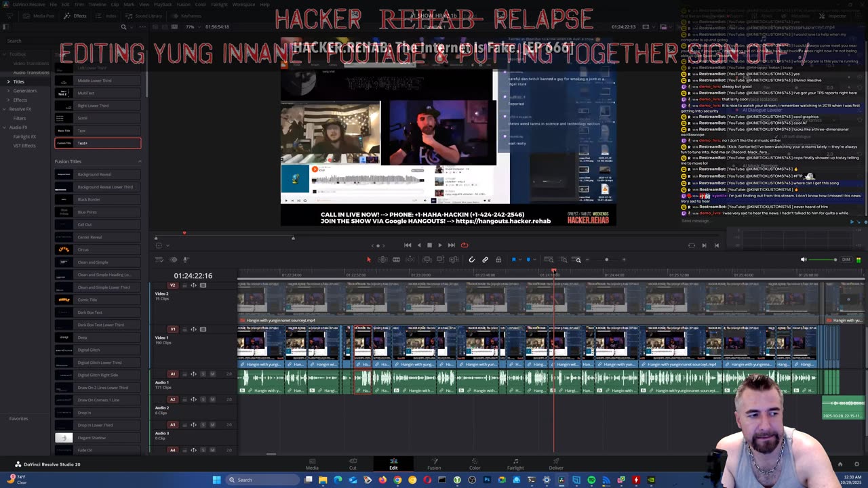Mute the Audio 1 track
Image resolution: width=868 pixels, height=488 pixels.
(x=212, y=373)
